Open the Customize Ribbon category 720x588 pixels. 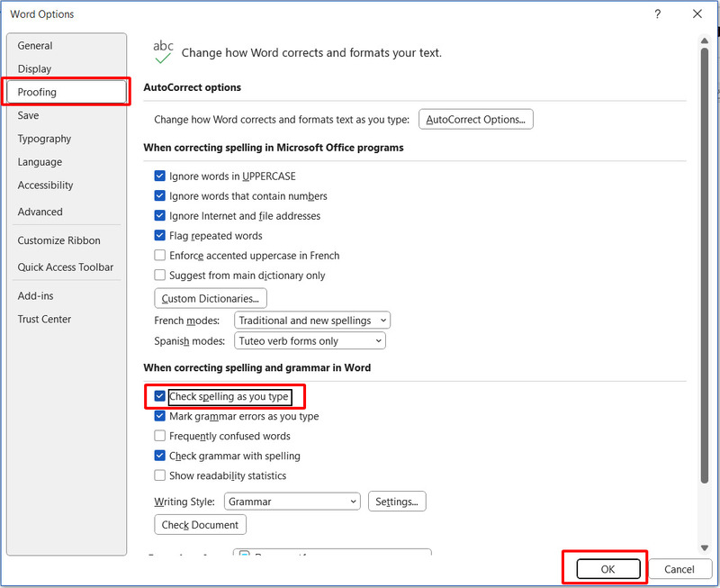59,240
